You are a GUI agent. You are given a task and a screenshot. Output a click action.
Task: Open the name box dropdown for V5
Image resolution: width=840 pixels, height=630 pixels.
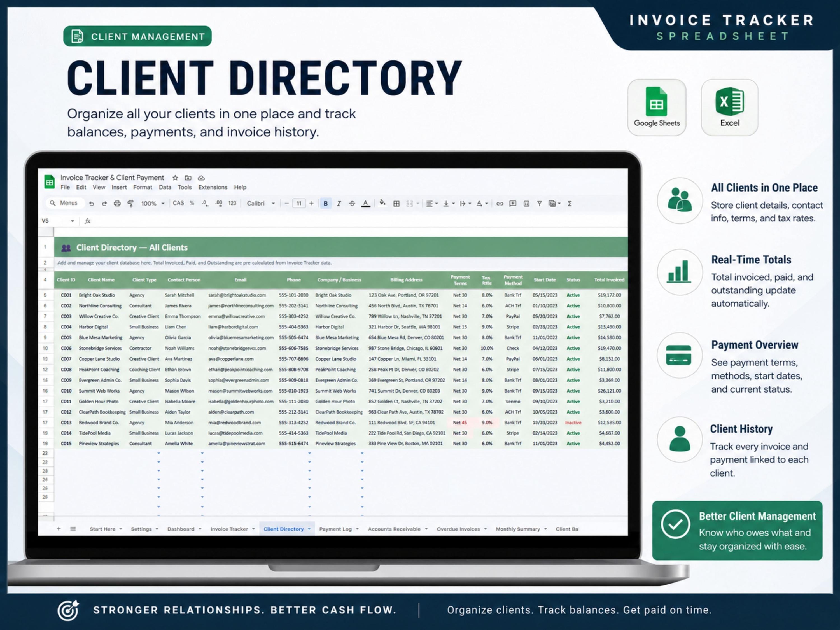click(x=72, y=221)
